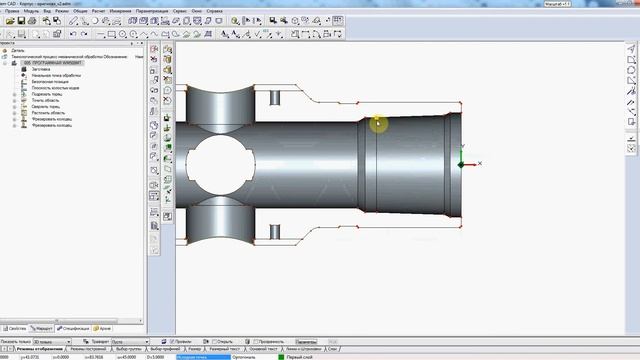Select the Размерный текст tab
This screenshot has height=360, width=640.
click(x=224, y=349)
